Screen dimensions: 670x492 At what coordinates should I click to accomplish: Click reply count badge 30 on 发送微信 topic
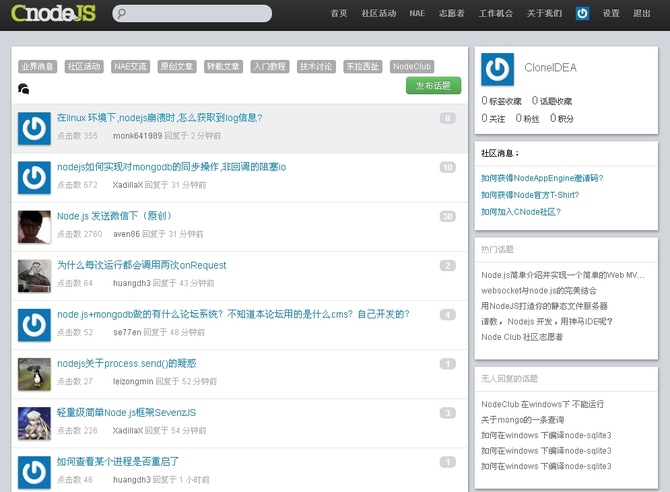point(447,216)
